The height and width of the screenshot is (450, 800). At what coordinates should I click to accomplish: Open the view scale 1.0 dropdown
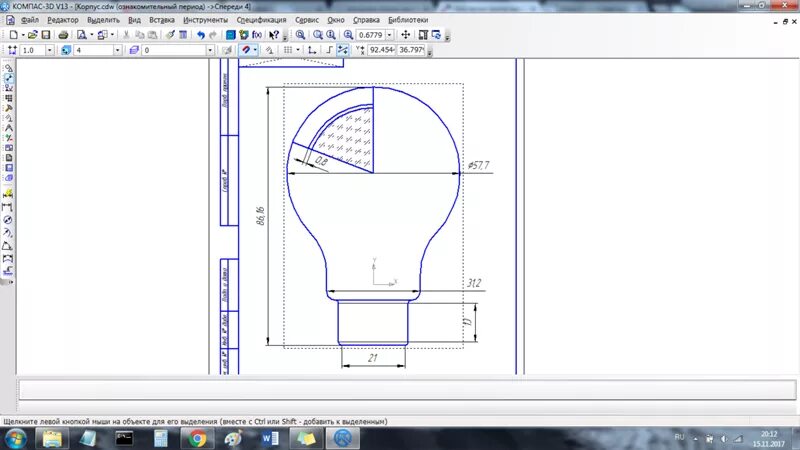(49, 50)
